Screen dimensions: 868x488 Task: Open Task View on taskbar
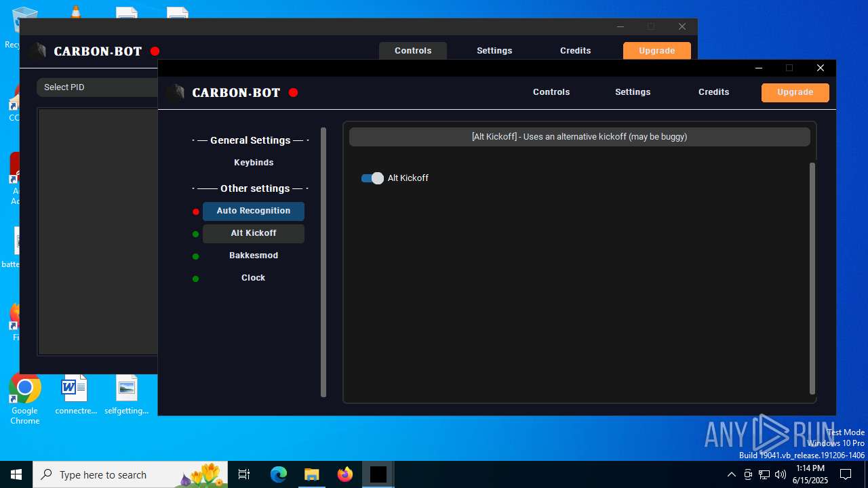point(244,474)
